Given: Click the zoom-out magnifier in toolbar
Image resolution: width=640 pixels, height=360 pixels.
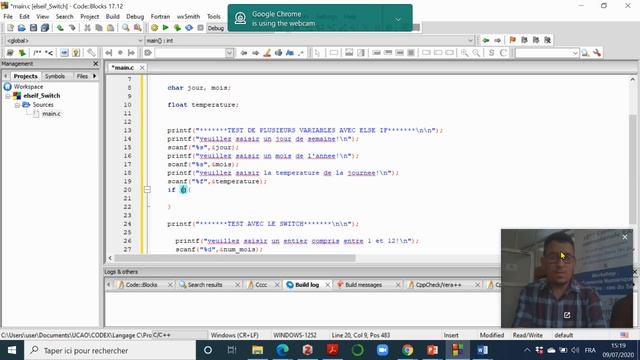Looking at the screenshot, I should click(476, 53).
